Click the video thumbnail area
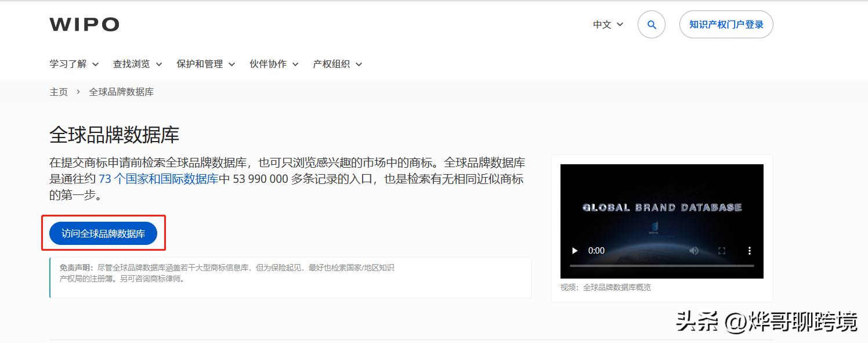 pyautogui.click(x=662, y=221)
